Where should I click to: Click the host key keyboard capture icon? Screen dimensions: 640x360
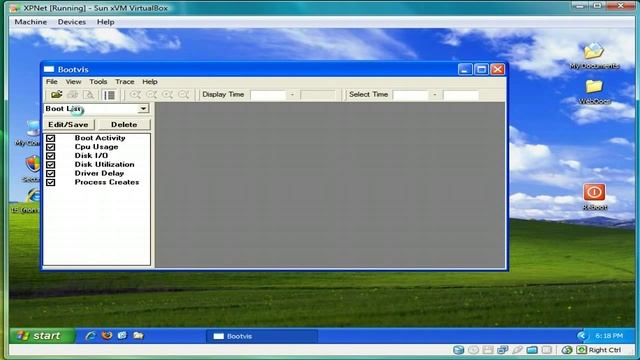581,350
